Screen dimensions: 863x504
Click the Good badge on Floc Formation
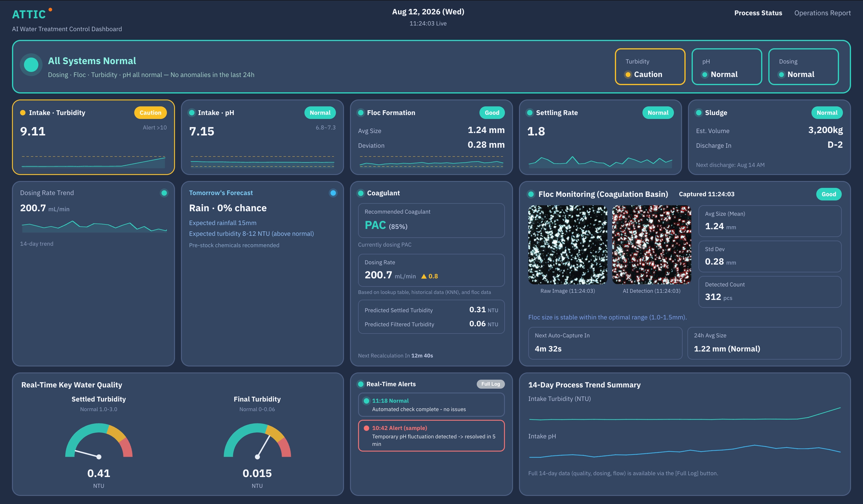point(492,113)
